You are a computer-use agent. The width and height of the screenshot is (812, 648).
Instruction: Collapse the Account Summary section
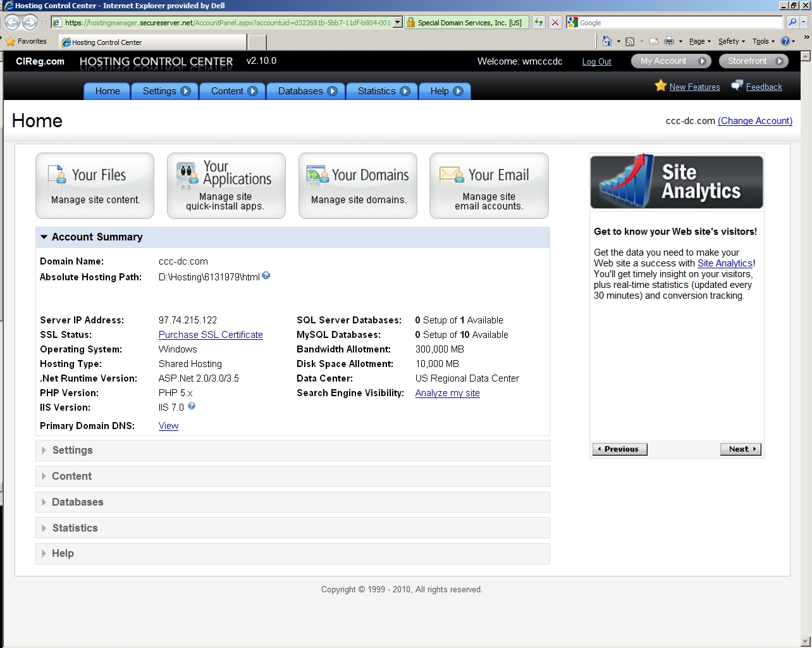[293, 237]
